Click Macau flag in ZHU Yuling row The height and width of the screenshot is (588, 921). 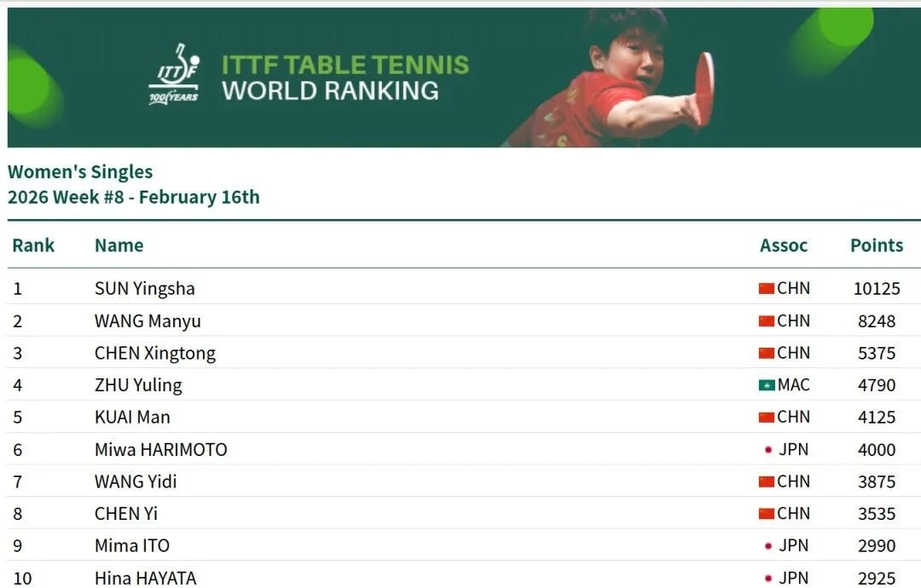tap(766, 385)
